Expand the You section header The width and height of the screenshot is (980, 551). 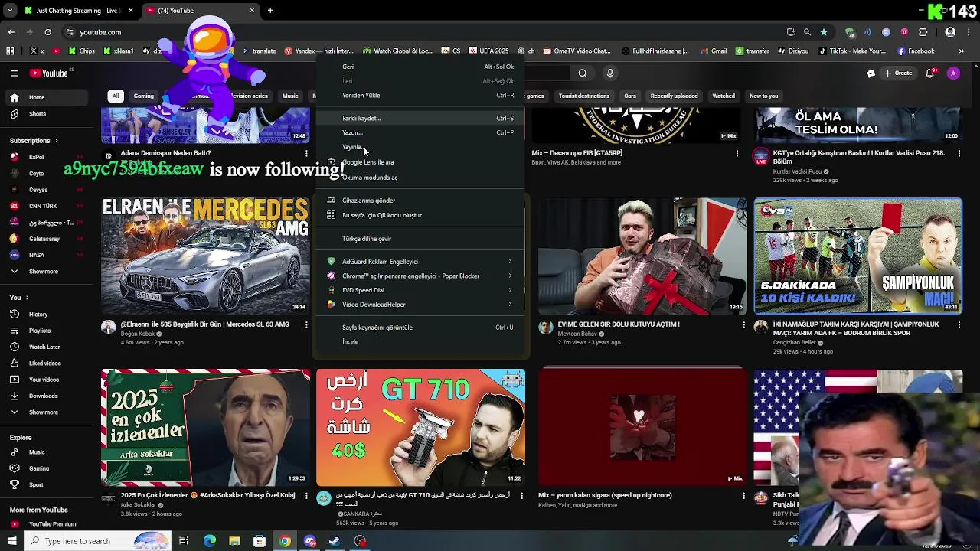[19, 298]
